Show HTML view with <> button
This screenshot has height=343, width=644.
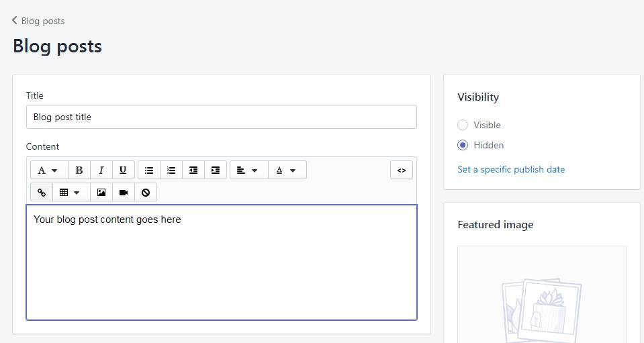tap(402, 170)
